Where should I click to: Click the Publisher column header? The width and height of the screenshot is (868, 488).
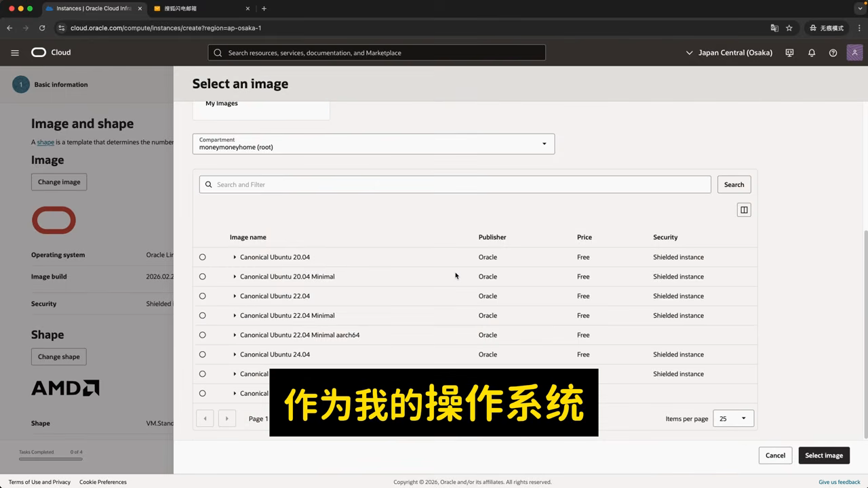tap(492, 237)
